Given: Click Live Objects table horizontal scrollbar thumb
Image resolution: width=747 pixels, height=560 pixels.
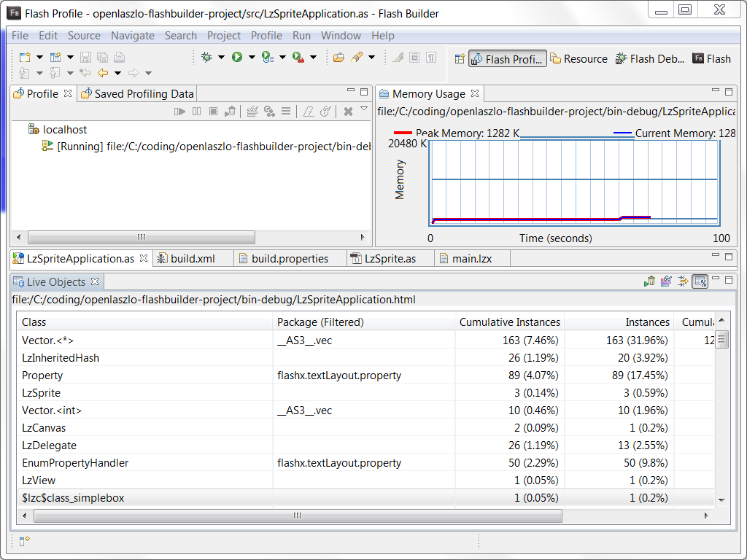Looking at the screenshot, I should 298,516.
